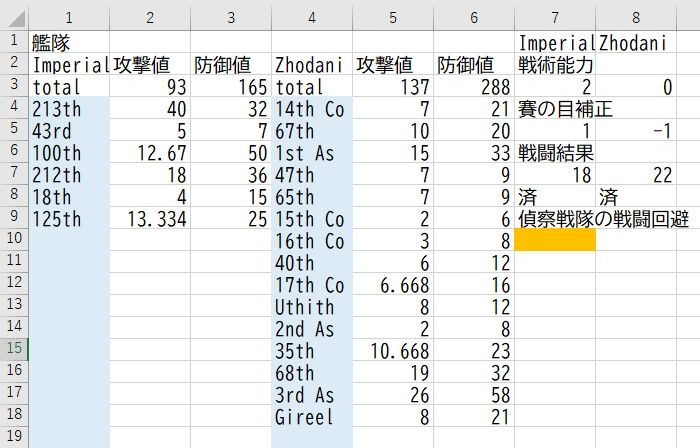Click the Imperial header in column 7
Image resolution: width=700 pixels, height=448 pixels.
(555, 42)
